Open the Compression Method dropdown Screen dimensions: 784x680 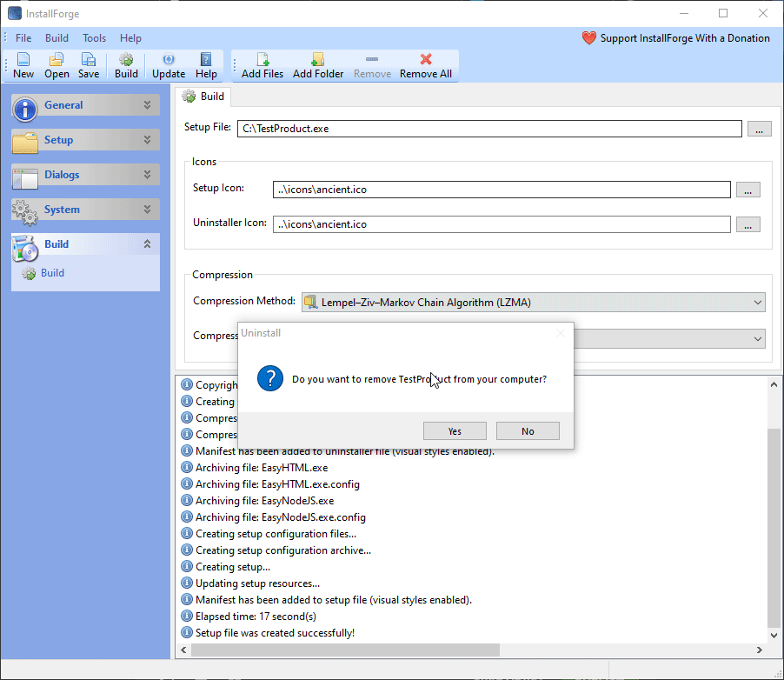(533, 303)
